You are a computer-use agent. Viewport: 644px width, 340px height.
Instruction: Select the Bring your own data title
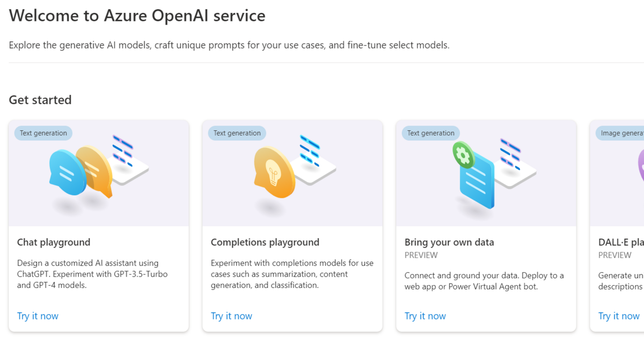point(449,242)
